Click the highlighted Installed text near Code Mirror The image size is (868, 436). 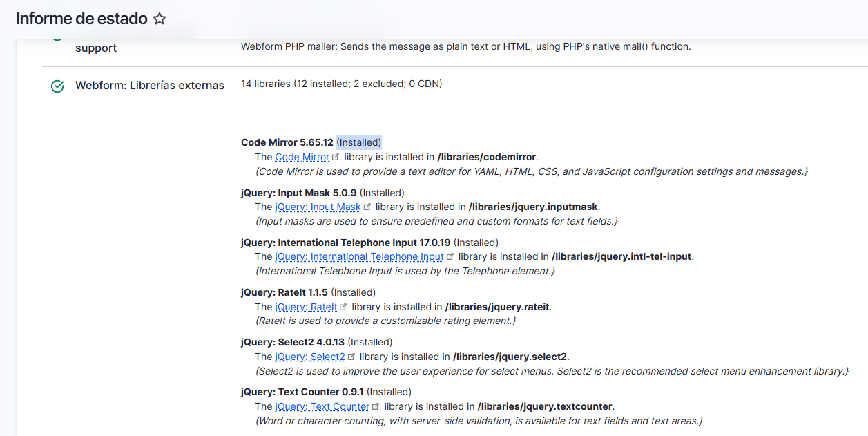coord(358,142)
